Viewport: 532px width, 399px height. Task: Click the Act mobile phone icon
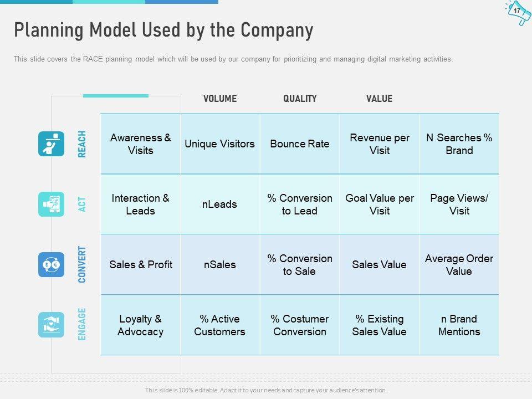pyautogui.click(x=51, y=204)
